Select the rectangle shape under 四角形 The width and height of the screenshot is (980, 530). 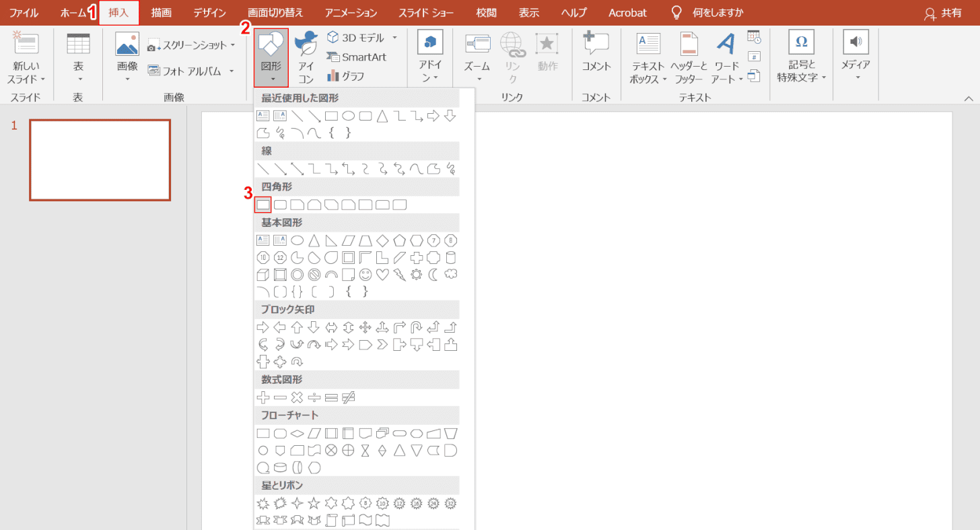point(263,204)
